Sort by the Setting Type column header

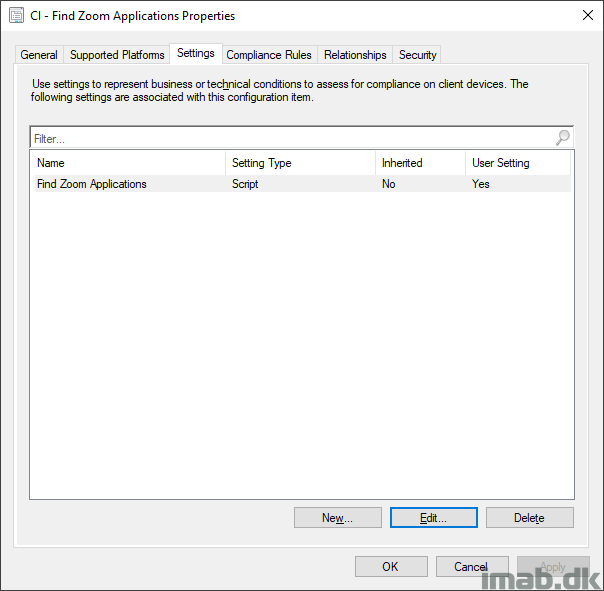(300, 163)
